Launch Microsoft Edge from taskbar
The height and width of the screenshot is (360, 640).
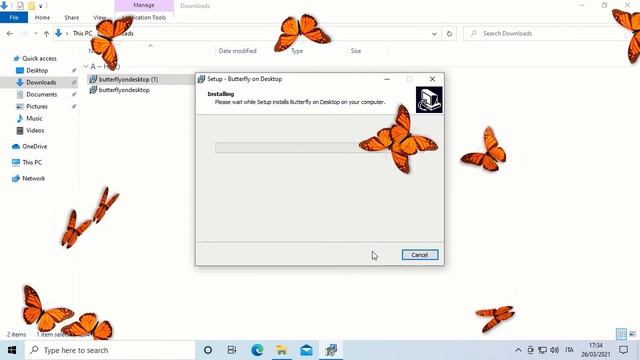[x=257, y=350]
